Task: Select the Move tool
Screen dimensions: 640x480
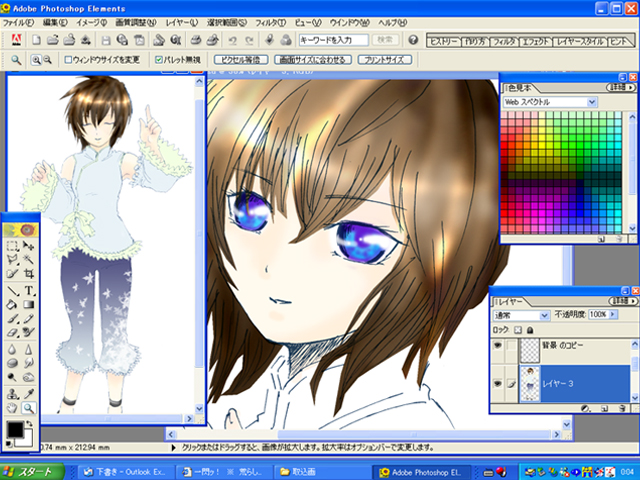Action: pos(29,245)
